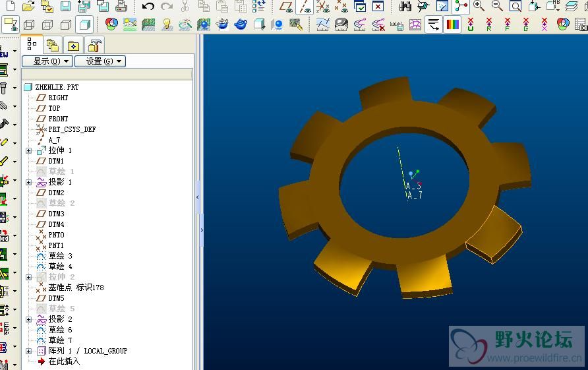Switch to the Folder Browser tab
Viewport: 588px width, 370px height.
tap(53, 46)
